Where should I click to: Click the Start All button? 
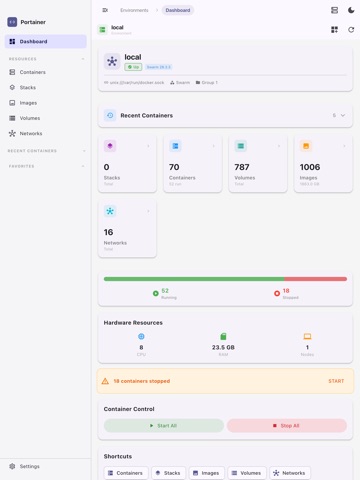(x=164, y=426)
